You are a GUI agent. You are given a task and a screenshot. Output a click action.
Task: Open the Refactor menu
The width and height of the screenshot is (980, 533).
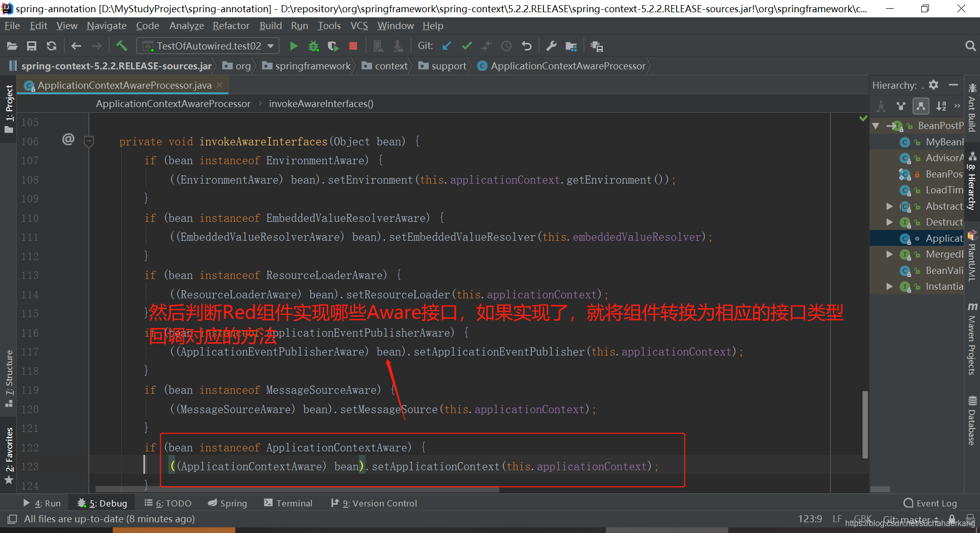231,26
